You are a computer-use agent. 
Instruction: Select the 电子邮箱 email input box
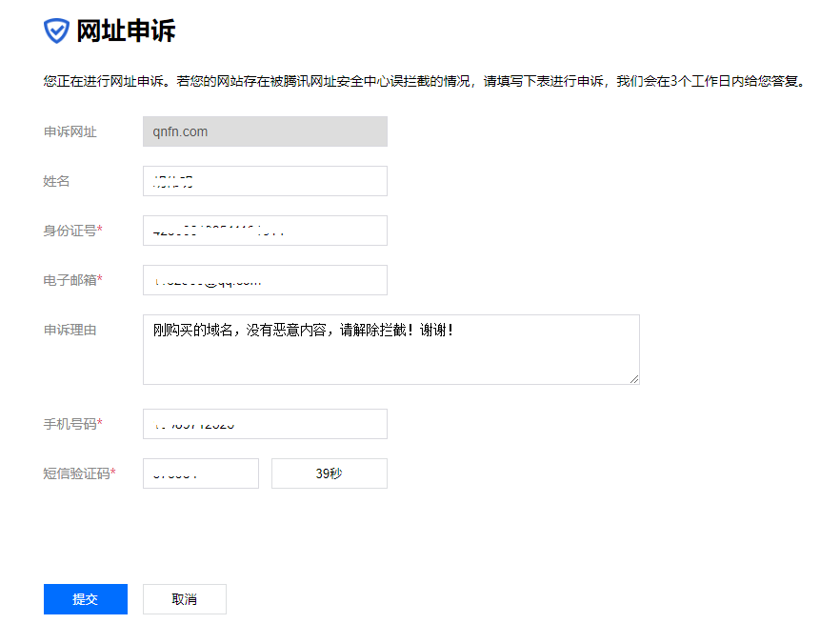[265, 280]
